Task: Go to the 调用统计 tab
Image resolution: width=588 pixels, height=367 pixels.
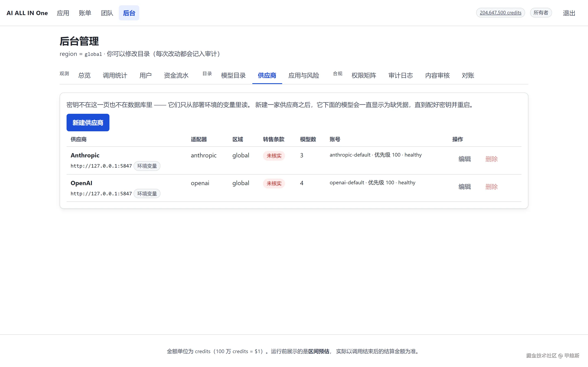Action: pyautogui.click(x=115, y=75)
